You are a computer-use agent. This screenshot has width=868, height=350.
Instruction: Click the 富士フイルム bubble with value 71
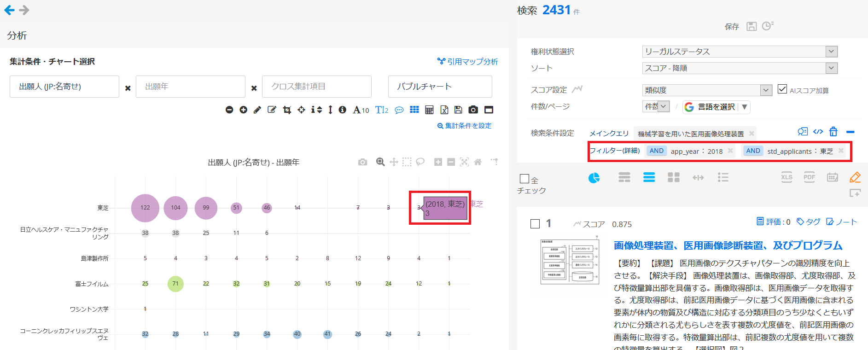coord(175,284)
